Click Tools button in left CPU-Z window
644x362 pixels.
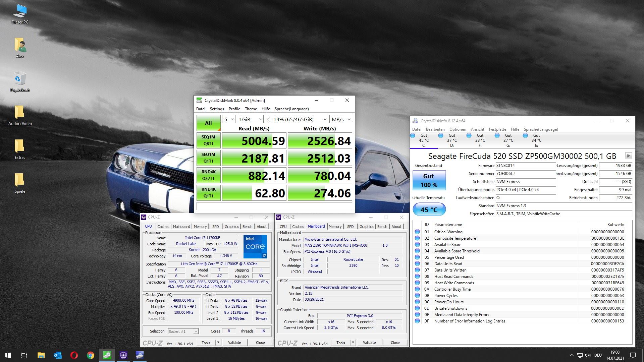pos(206,343)
